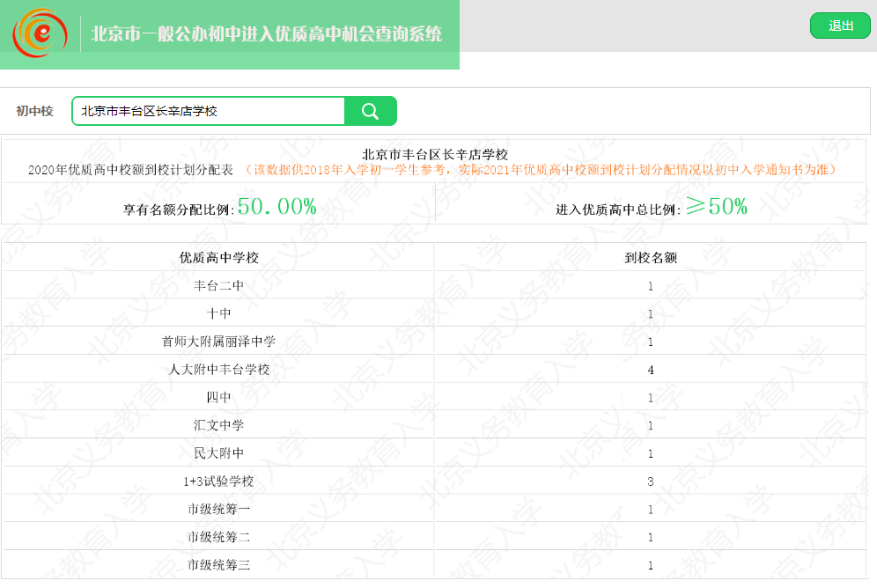
Task: Click the 到校名额 column header
Action: (x=651, y=258)
